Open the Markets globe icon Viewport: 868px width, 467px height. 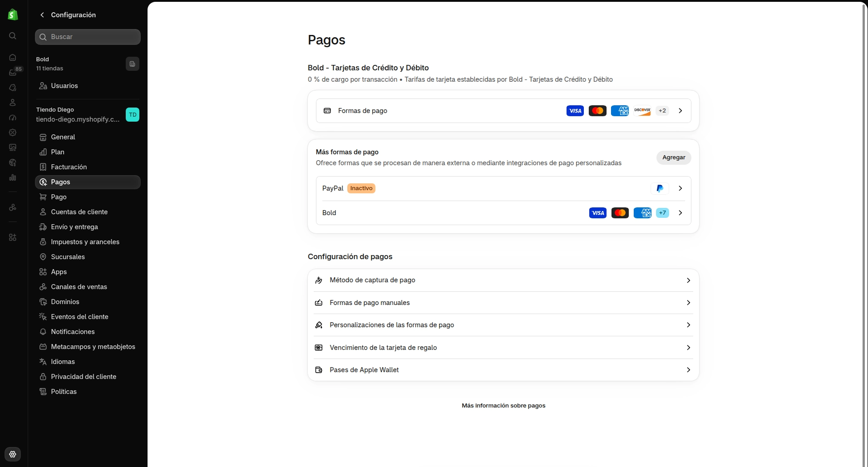[13, 162]
